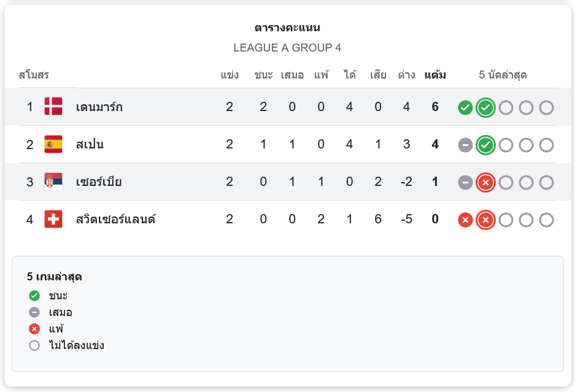Select the เซอร์เบีย team name

[x=99, y=182]
